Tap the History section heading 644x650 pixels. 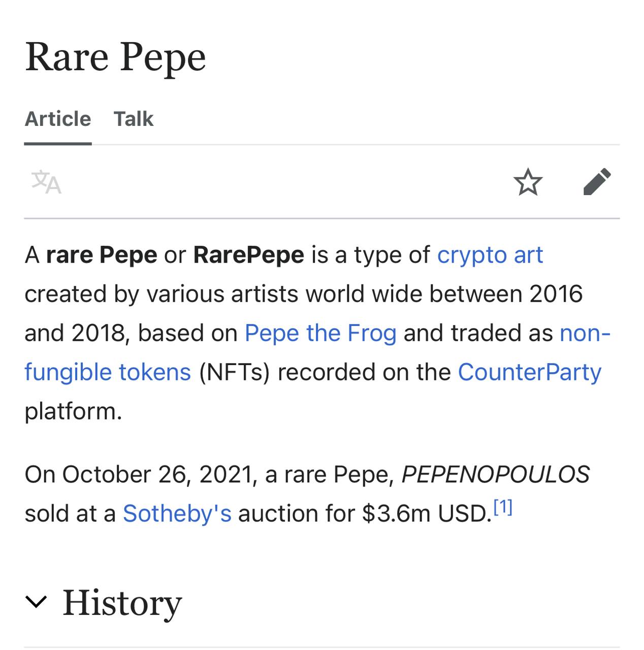click(x=122, y=602)
